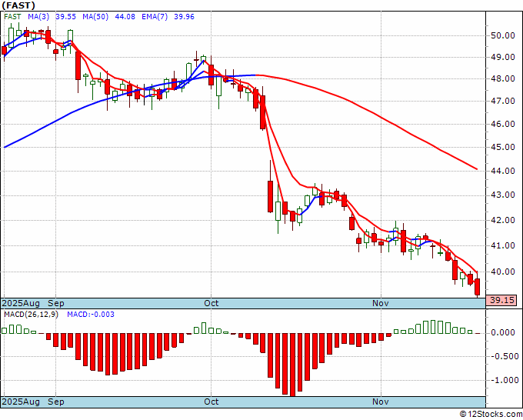
Task: Click the end of the MA(50) line near 44
Action: point(477,169)
